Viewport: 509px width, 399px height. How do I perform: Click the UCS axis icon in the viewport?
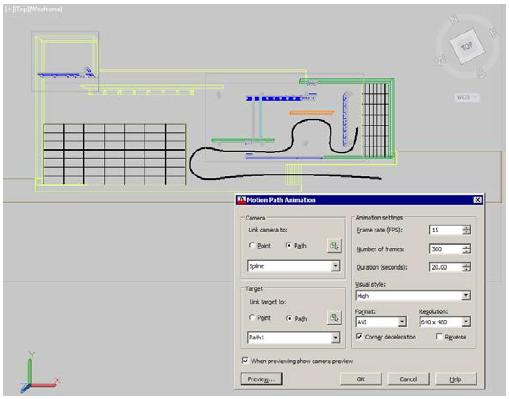pyautogui.click(x=38, y=372)
